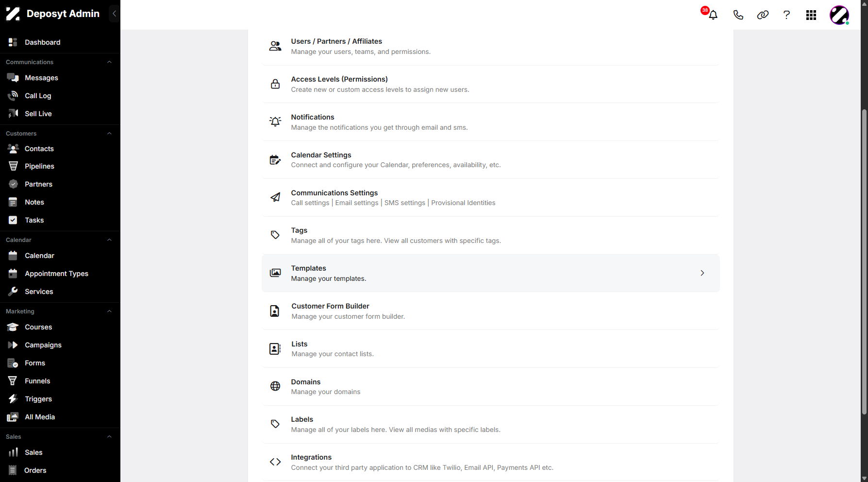Open Customer Form Builder settings
This screenshot has width=868, height=482.
(490, 311)
